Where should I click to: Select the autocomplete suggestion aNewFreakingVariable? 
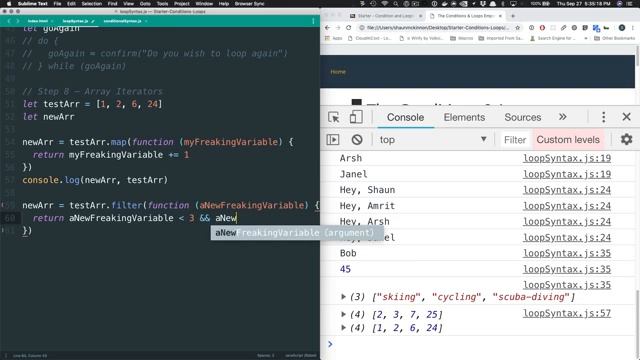coord(297,233)
